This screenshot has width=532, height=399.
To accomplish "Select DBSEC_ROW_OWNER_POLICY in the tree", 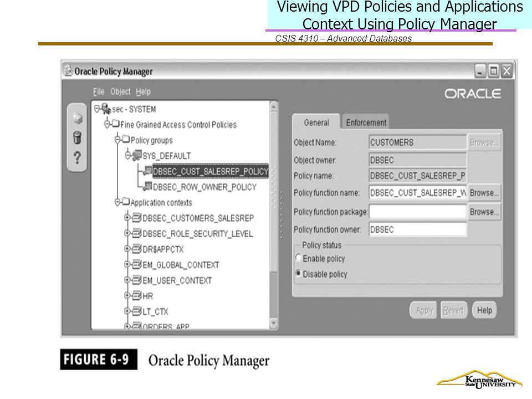I will [204, 187].
